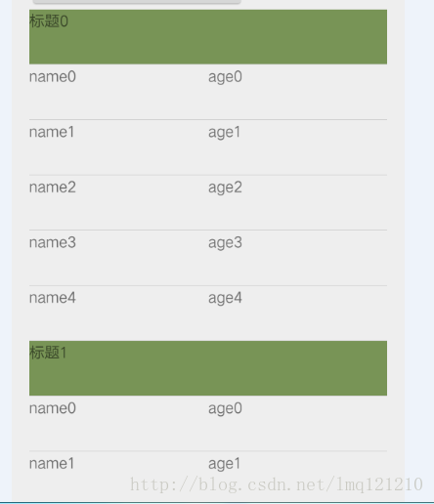Tap name1 below the 标题1 header
This screenshot has width=434, height=504.
[52, 464]
